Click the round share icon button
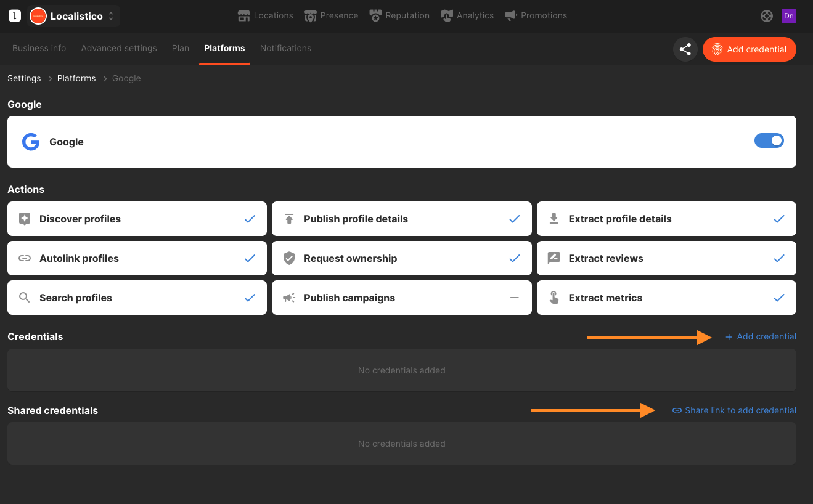This screenshot has height=504, width=813. click(x=685, y=49)
